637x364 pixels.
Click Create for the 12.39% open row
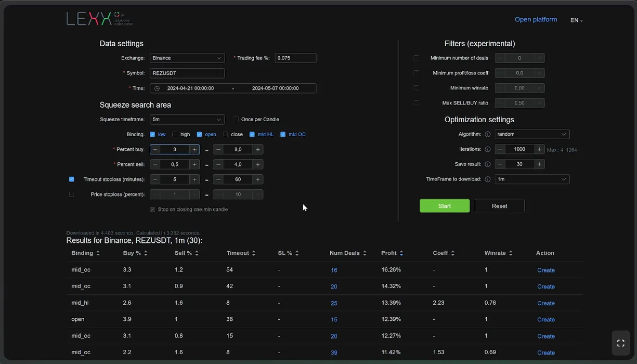tap(546, 320)
